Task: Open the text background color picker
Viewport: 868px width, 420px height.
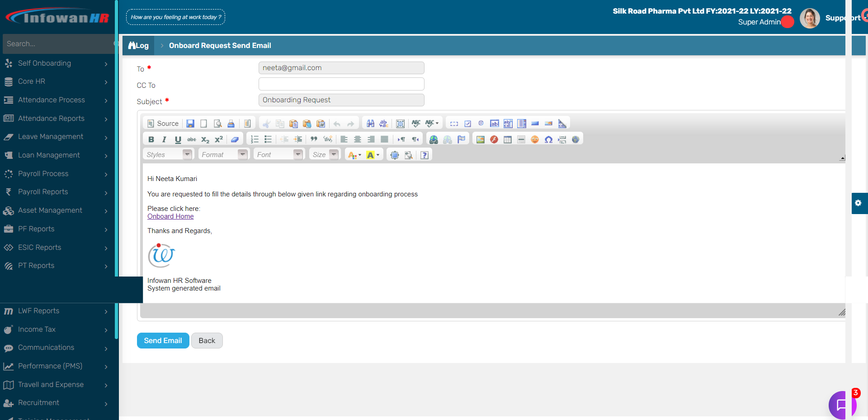Action: pyautogui.click(x=372, y=155)
